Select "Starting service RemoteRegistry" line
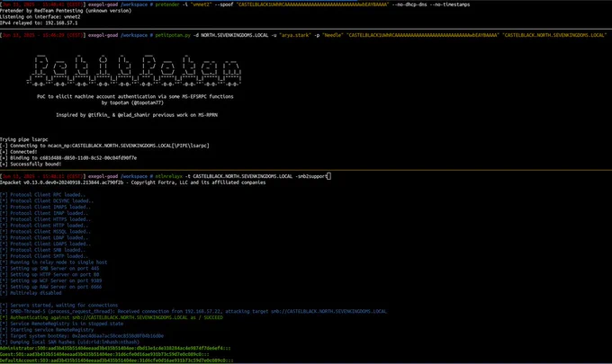Viewport: 612px width, 364px height. pyautogui.click(x=47, y=330)
